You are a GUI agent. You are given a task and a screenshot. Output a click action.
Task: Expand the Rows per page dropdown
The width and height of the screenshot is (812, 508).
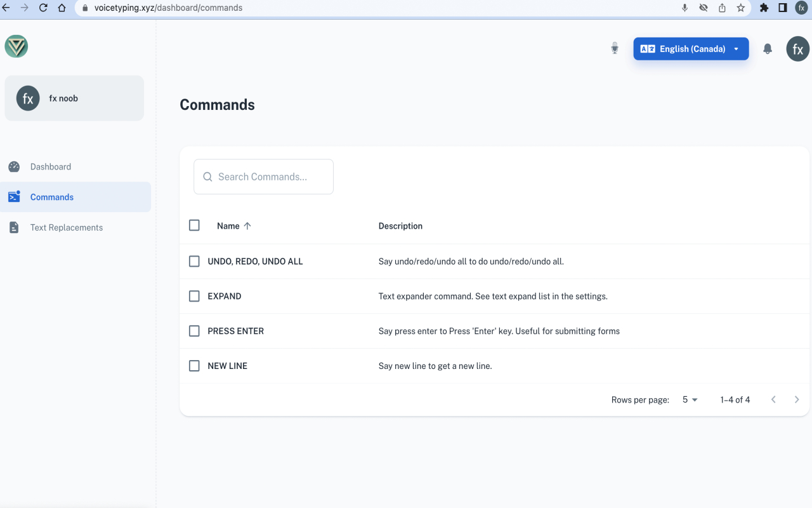[x=690, y=400]
